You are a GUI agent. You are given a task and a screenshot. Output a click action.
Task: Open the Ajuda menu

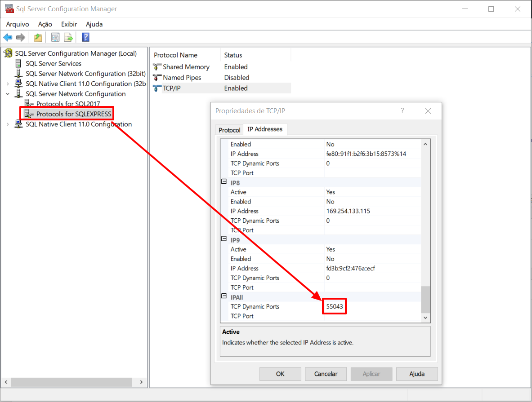[x=94, y=24]
